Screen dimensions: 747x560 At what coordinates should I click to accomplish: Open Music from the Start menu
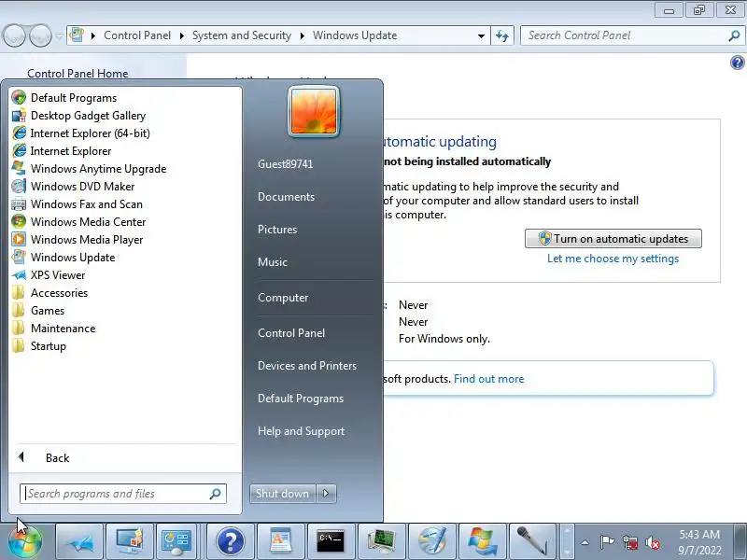pos(273,262)
